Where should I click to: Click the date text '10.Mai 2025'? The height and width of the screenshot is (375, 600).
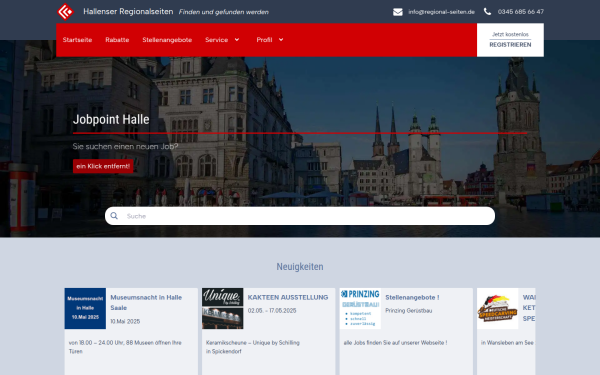[x=125, y=321]
